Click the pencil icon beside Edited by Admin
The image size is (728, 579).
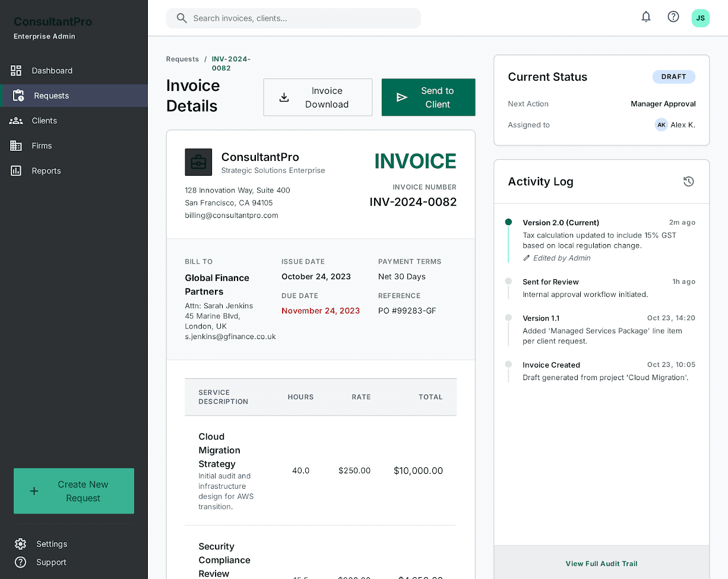coord(526,258)
